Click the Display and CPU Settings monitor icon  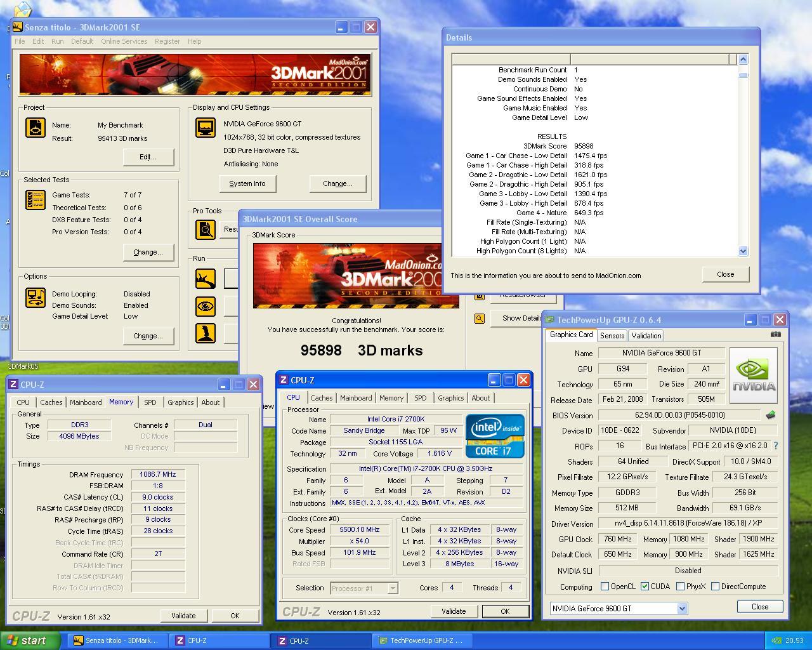tap(206, 128)
